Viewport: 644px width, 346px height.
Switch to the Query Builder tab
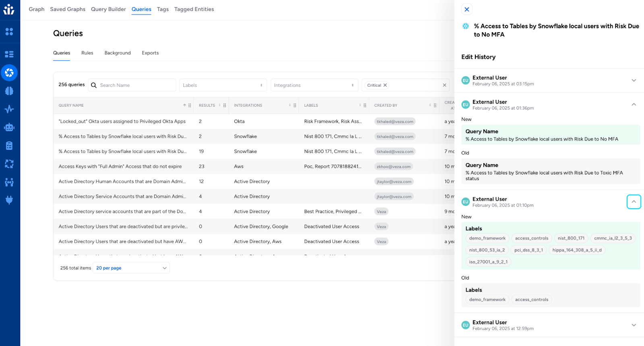108,9
